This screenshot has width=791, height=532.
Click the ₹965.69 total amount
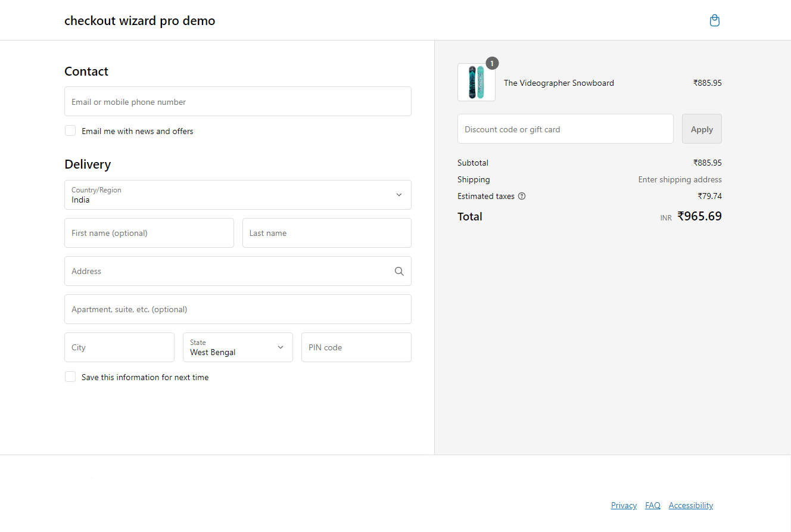click(x=699, y=216)
